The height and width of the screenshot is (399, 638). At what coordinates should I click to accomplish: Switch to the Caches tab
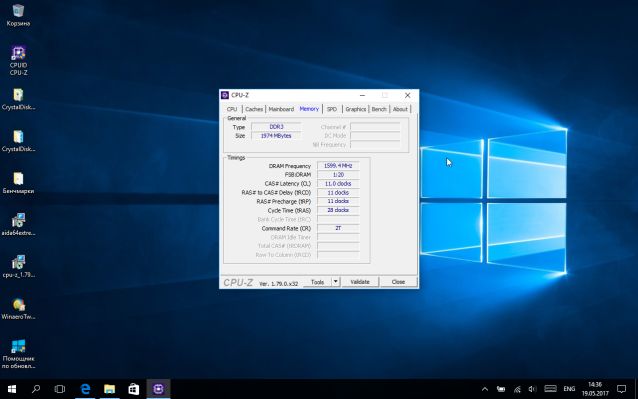click(254, 109)
